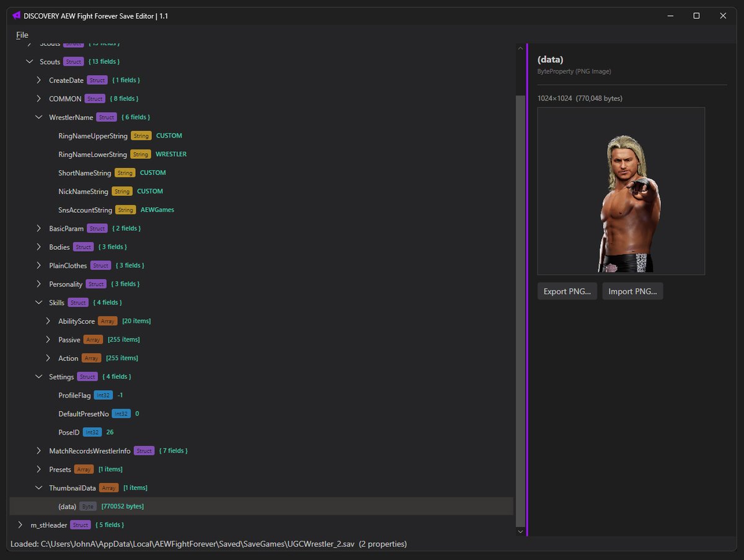
Task: Click the Array badge next to AbilityScore
Action: click(108, 321)
